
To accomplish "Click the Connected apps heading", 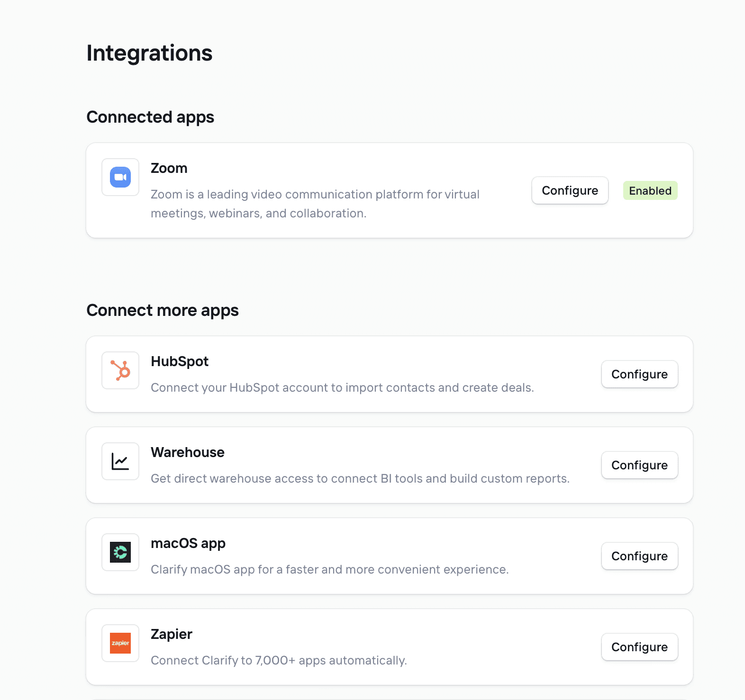I will 150,117.
